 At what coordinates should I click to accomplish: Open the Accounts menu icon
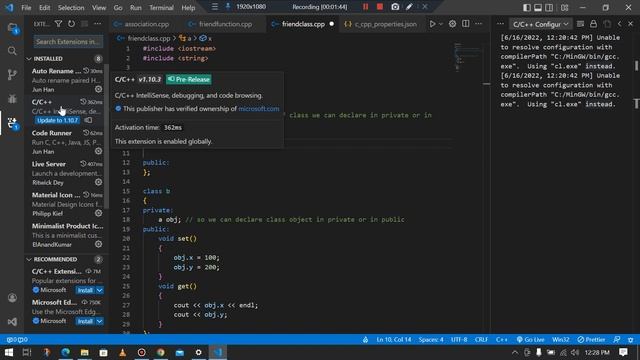(x=12, y=298)
